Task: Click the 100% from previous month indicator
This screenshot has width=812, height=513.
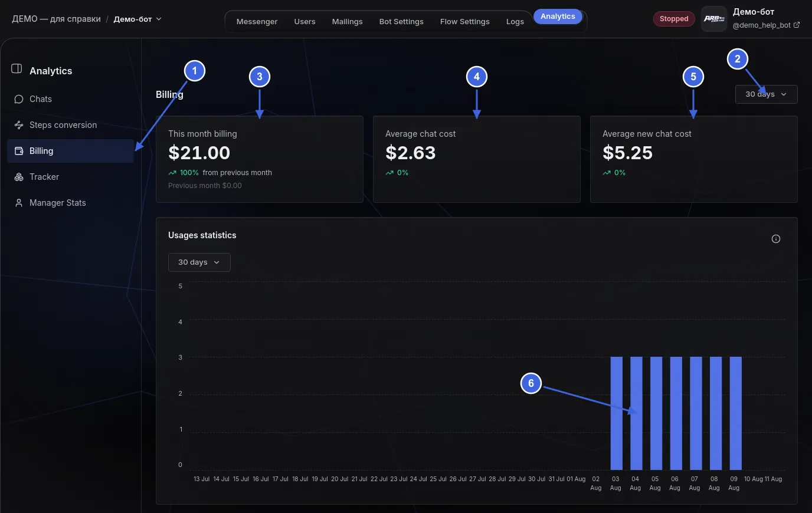Action: (x=220, y=173)
